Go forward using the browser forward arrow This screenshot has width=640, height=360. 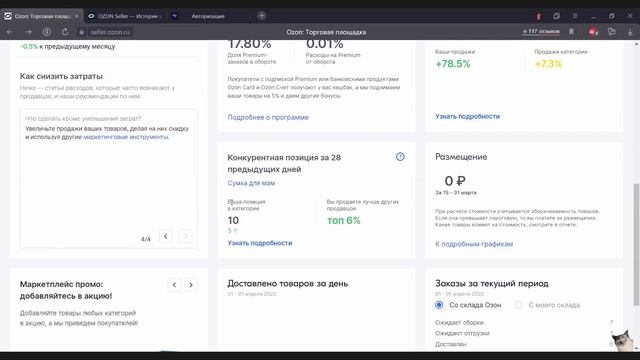pos(29,32)
